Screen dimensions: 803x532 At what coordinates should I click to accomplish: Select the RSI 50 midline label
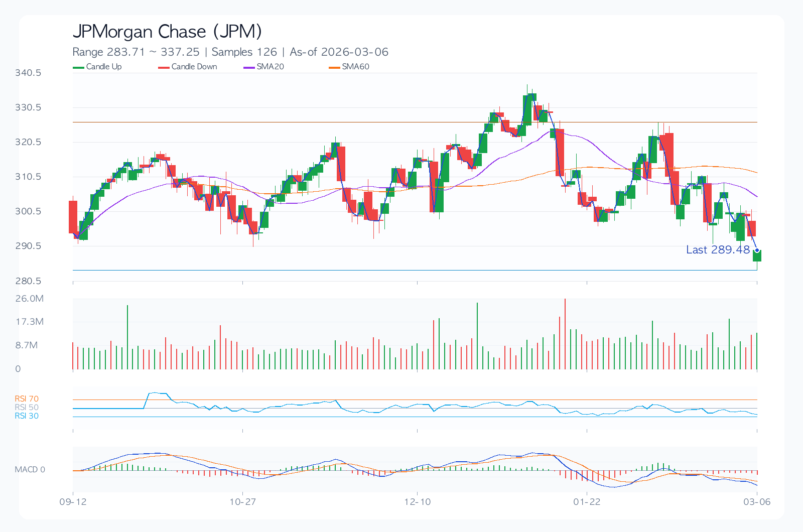(27, 408)
